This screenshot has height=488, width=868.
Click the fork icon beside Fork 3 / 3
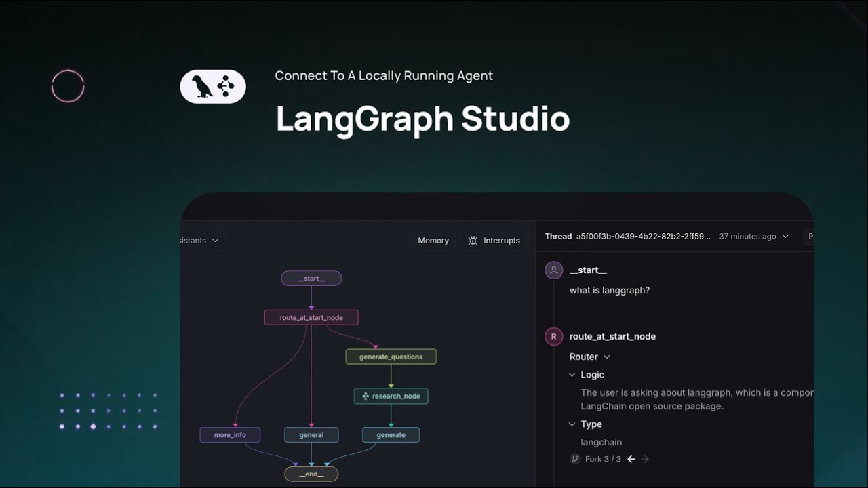click(x=575, y=459)
